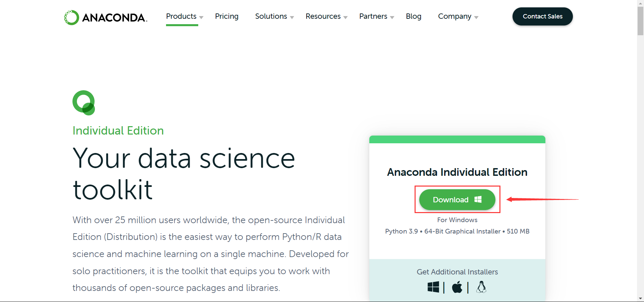Click the page vertical scrollbar thumb
Screen dimensions: 644x302
(x=640, y=20)
